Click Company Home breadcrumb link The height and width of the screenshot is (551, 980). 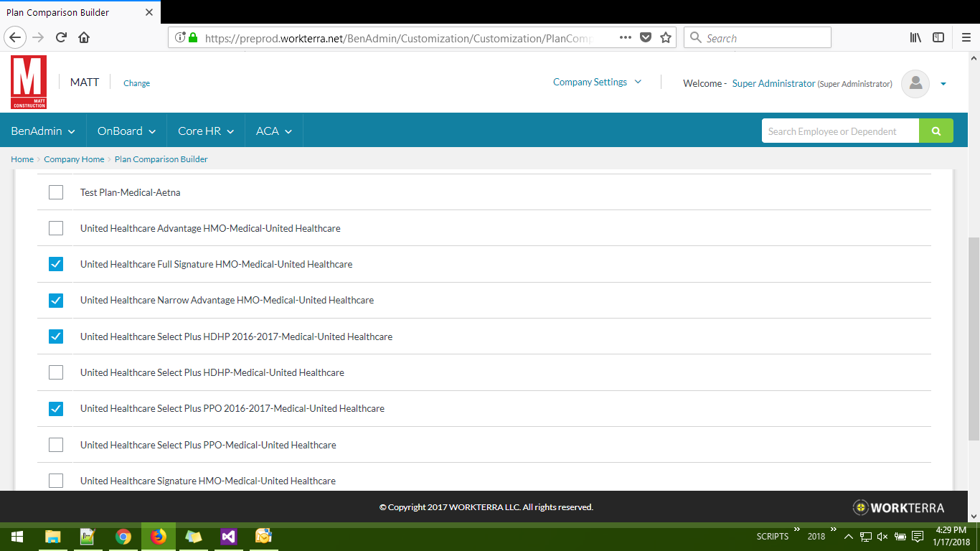coord(74,159)
